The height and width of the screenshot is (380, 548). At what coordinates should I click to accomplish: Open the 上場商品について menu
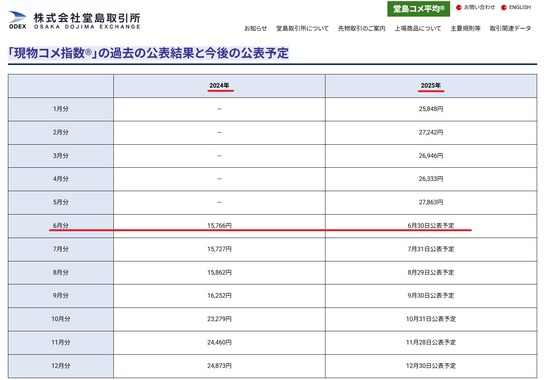(418, 28)
